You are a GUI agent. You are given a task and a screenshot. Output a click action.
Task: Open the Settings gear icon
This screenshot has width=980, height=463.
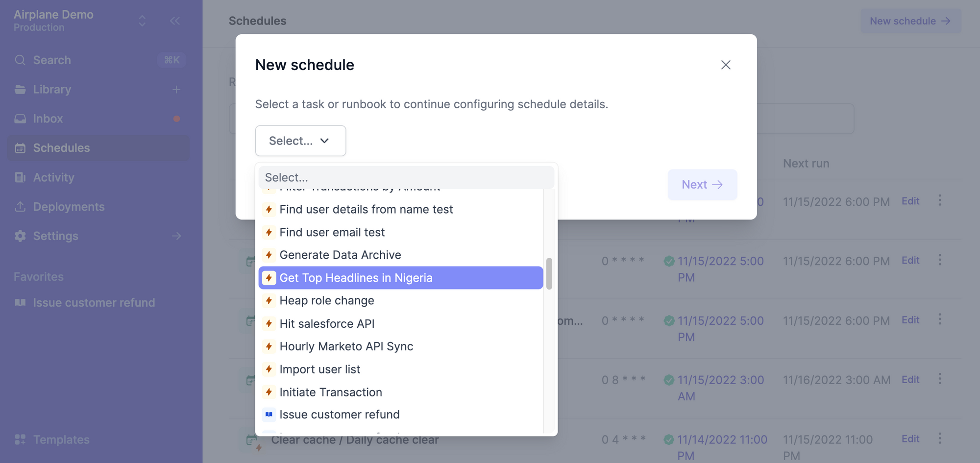20,236
